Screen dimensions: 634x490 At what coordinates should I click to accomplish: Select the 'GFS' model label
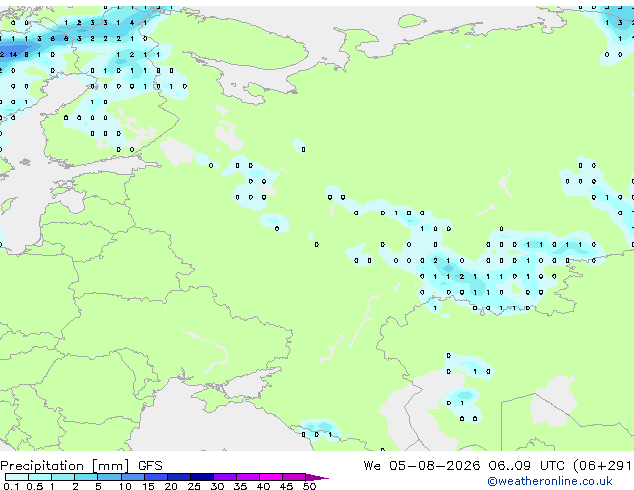[x=150, y=466]
